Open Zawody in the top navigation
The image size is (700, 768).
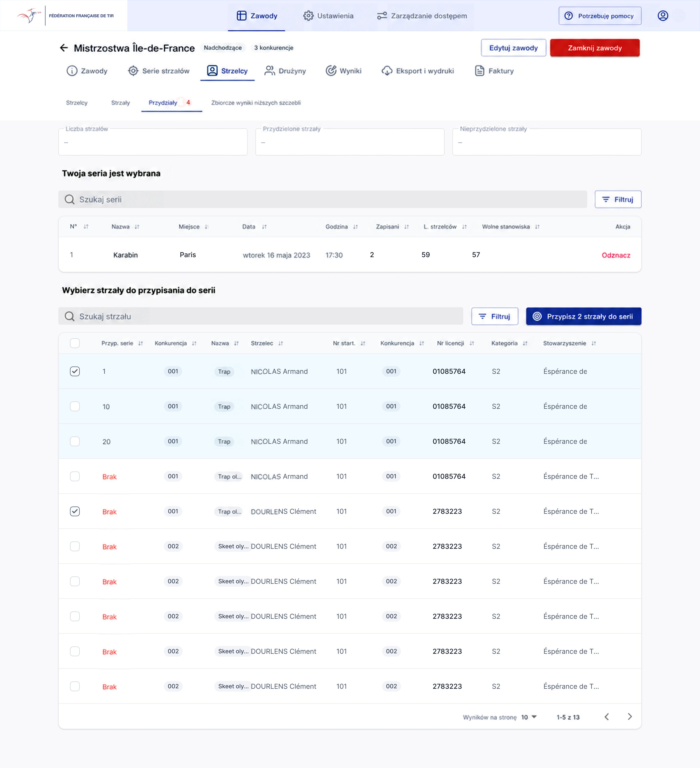[257, 16]
